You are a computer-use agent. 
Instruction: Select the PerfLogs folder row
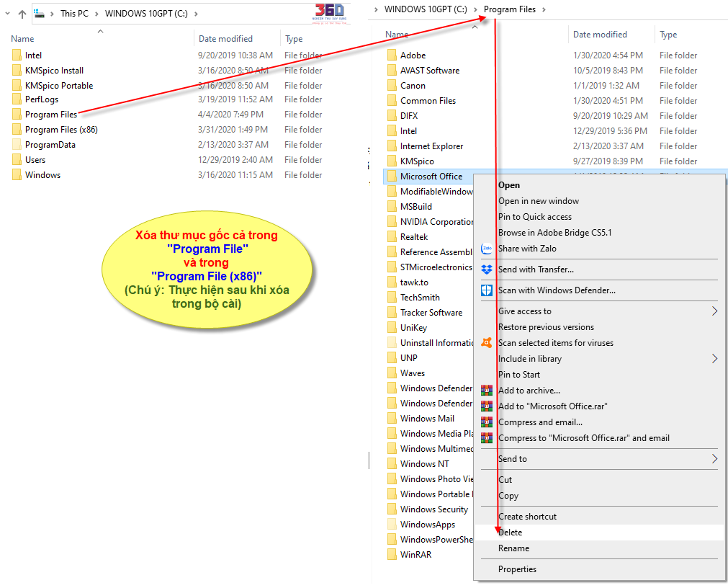(167, 99)
